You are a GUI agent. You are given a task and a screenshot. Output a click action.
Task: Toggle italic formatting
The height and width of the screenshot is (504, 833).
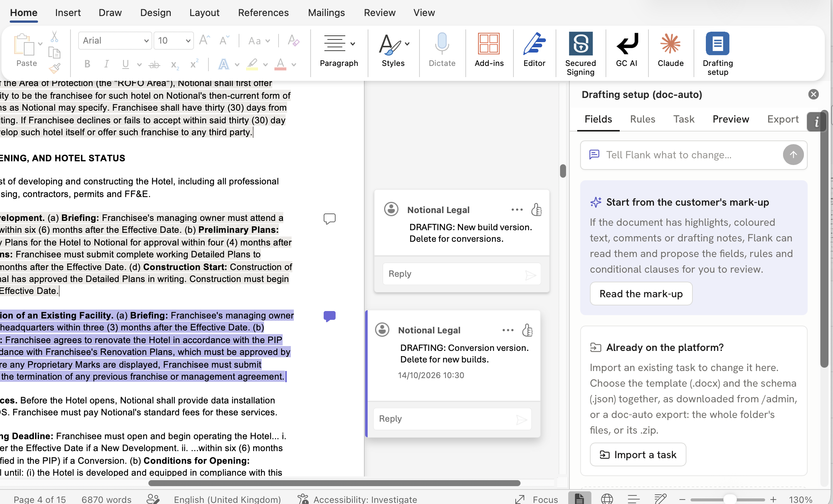click(106, 64)
